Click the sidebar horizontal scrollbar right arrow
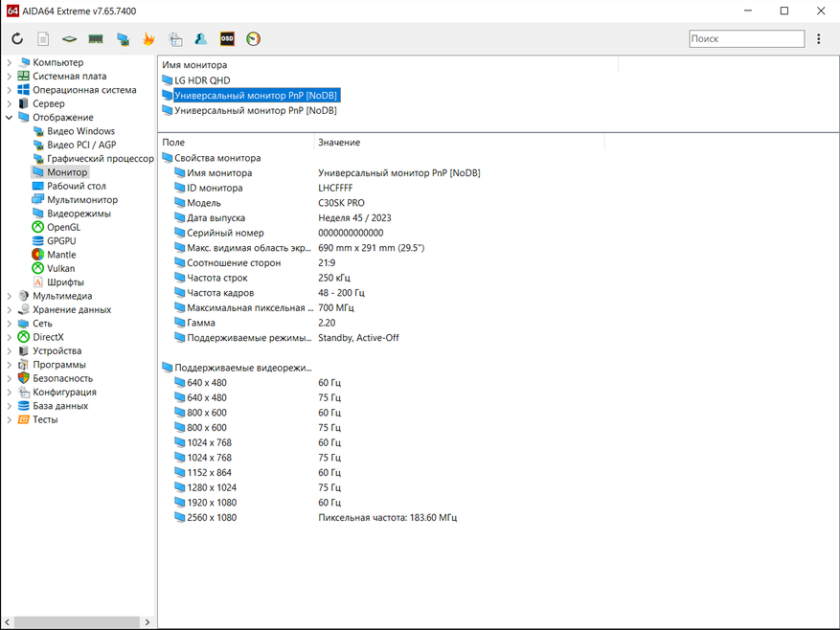The height and width of the screenshot is (630, 840). [x=148, y=622]
